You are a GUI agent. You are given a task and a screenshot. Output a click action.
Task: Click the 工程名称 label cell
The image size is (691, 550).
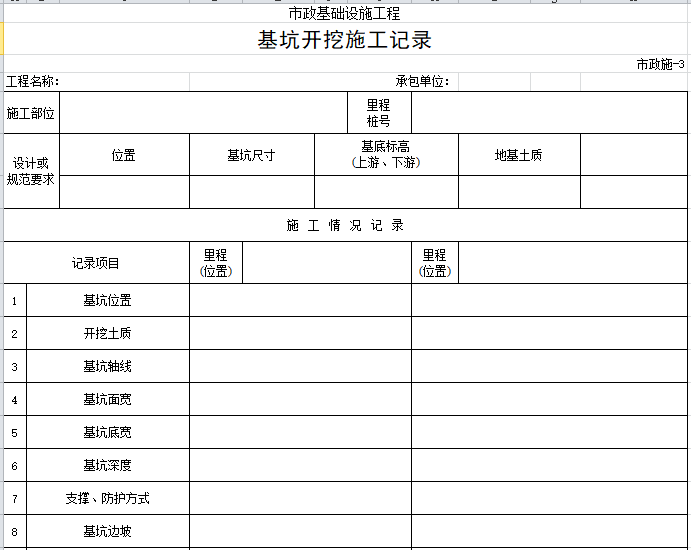click(33, 81)
